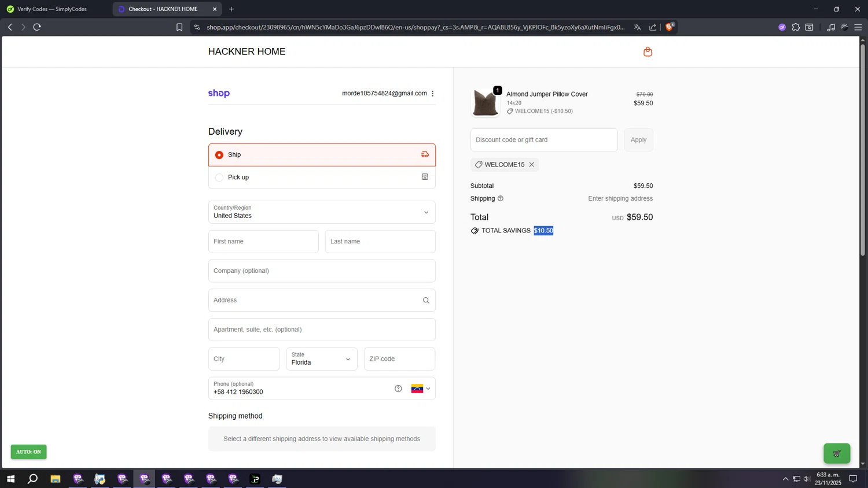The image size is (868, 488).
Task: Click the HACKNER HOME store title
Action: [247, 51]
